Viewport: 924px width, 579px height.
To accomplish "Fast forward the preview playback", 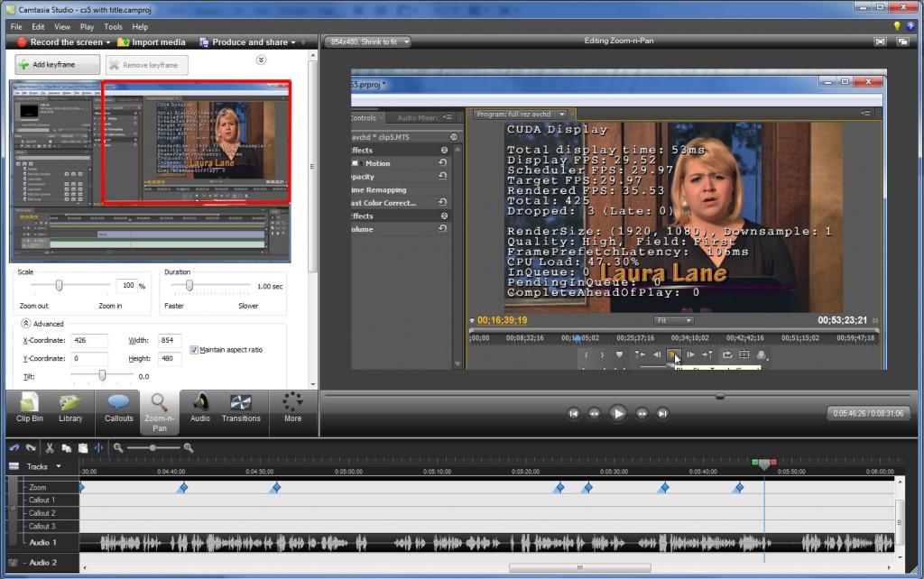I will point(642,413).
